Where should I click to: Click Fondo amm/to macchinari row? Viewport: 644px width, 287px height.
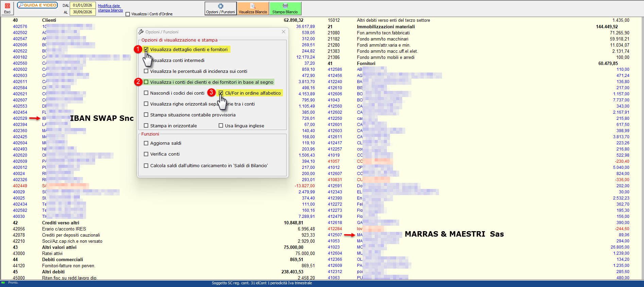[x=383, y=39]
